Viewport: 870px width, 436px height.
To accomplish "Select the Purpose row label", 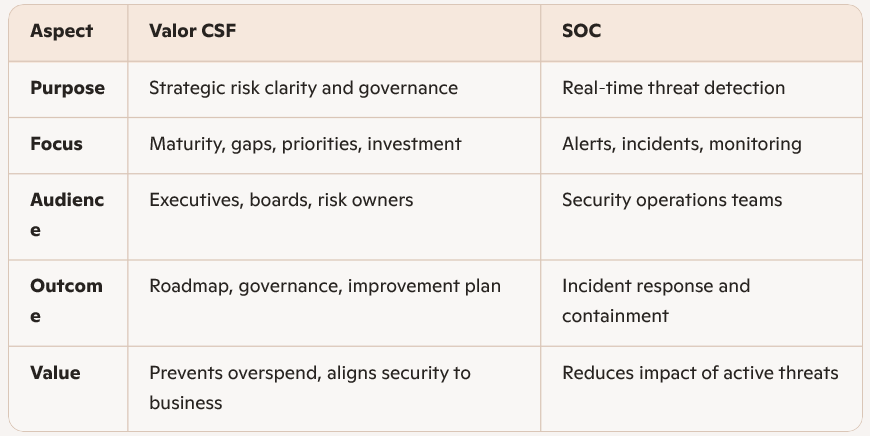I will pyautogui.click(x=67, y=88).
